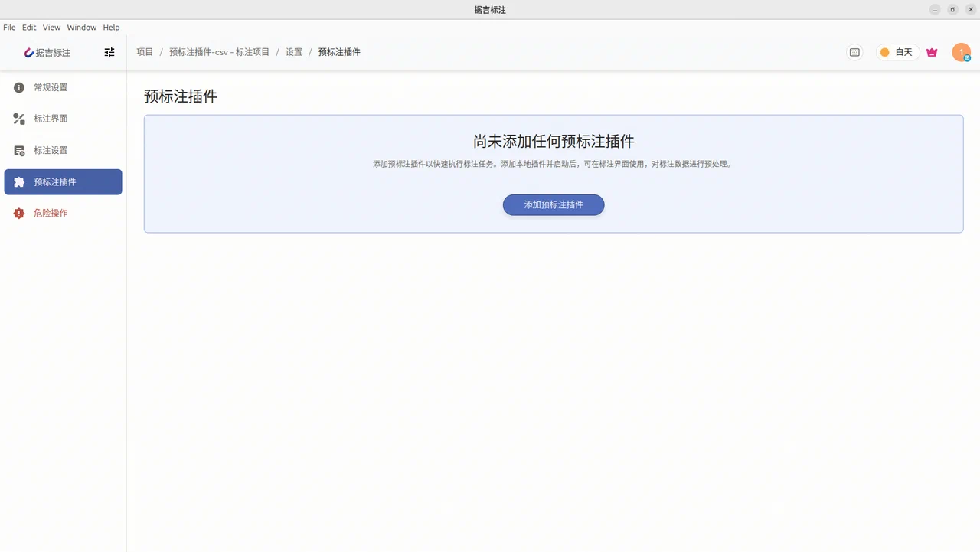Open the Edit menu
Image resolution: width=980 pixels, height=552 pixels.
[x=29, y=28]
